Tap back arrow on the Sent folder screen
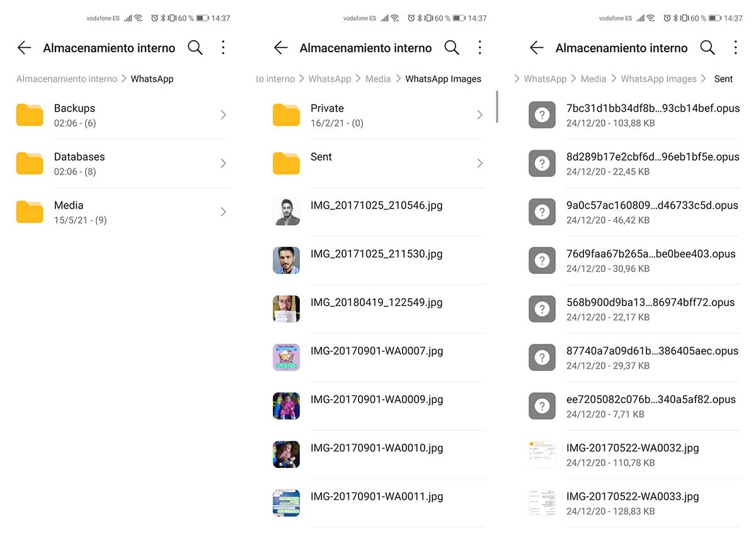756x536 pixels. [536, 48]
